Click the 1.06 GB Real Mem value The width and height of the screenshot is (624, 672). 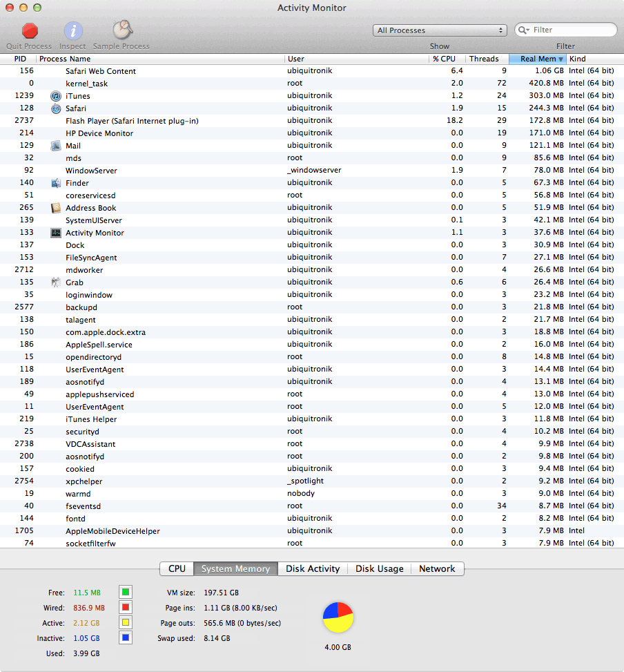point(549,70)
